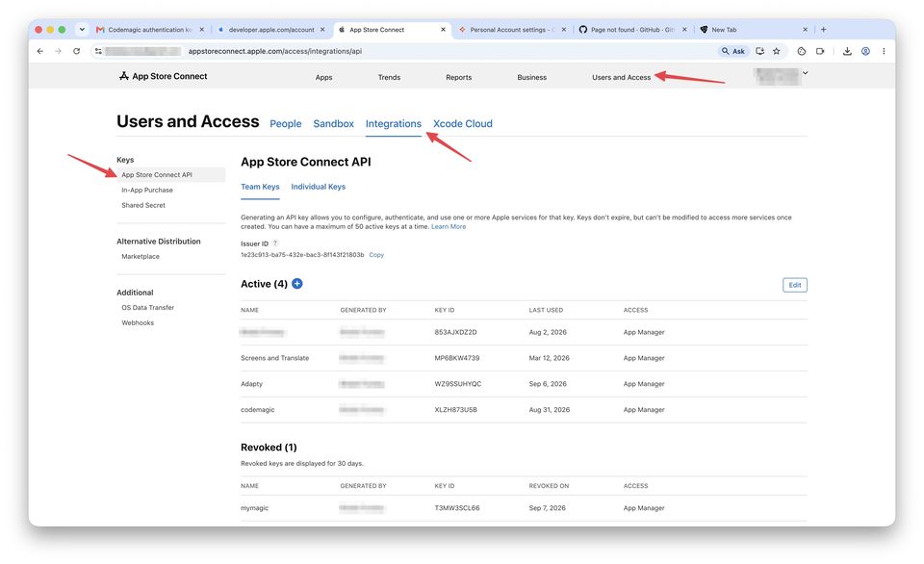Bookmark this page with the star icon

777,51
